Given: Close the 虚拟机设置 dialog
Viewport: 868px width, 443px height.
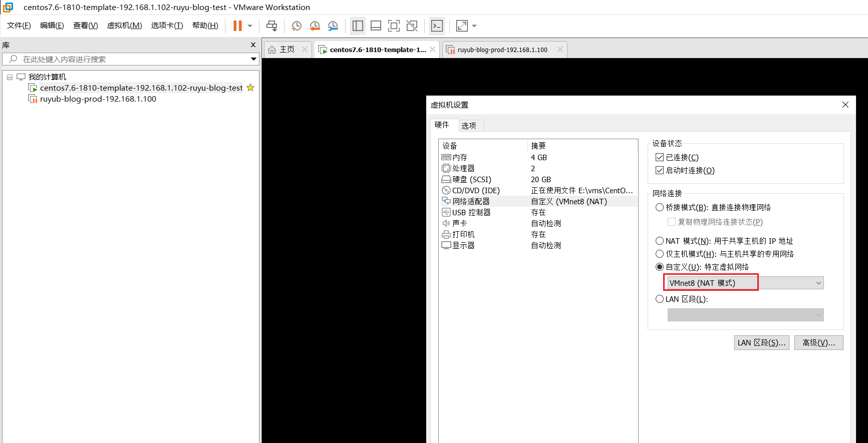Looking at the screenshot, I should click(845, 105).
